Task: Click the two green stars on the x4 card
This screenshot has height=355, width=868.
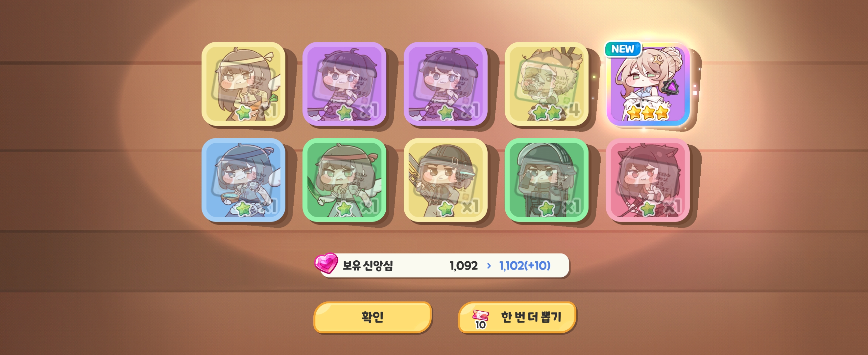Action: [x=547, y=112]
